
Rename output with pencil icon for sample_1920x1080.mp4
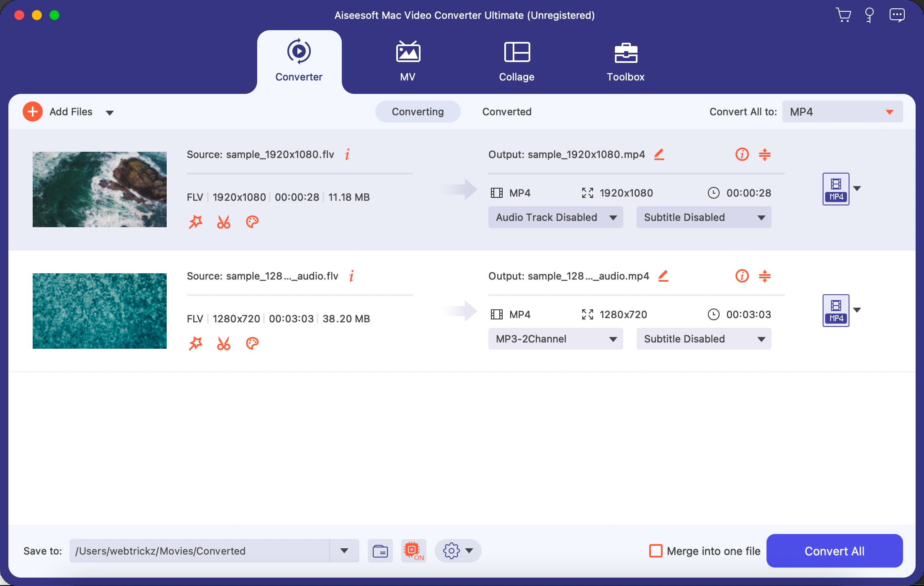[x=659, y=155]
